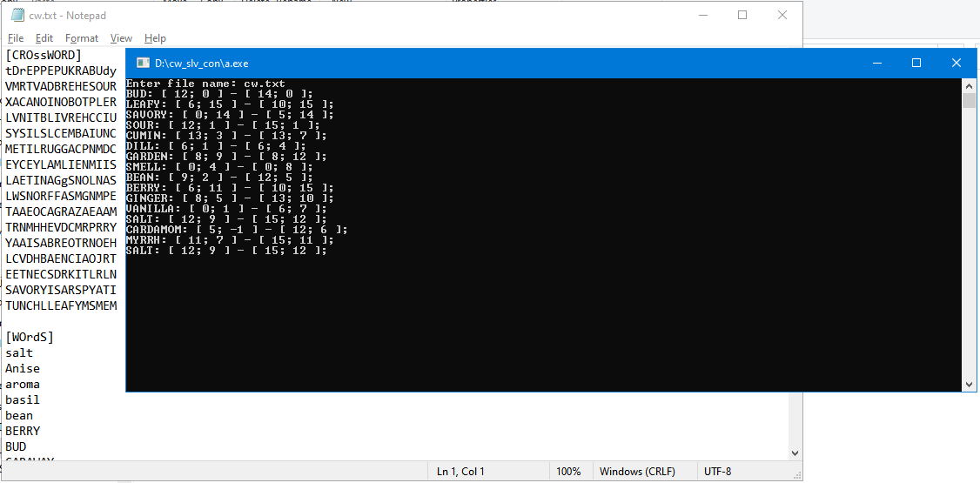Click the word 'aroma' in Notepad

pyautogui.click(x=23, y=385)
